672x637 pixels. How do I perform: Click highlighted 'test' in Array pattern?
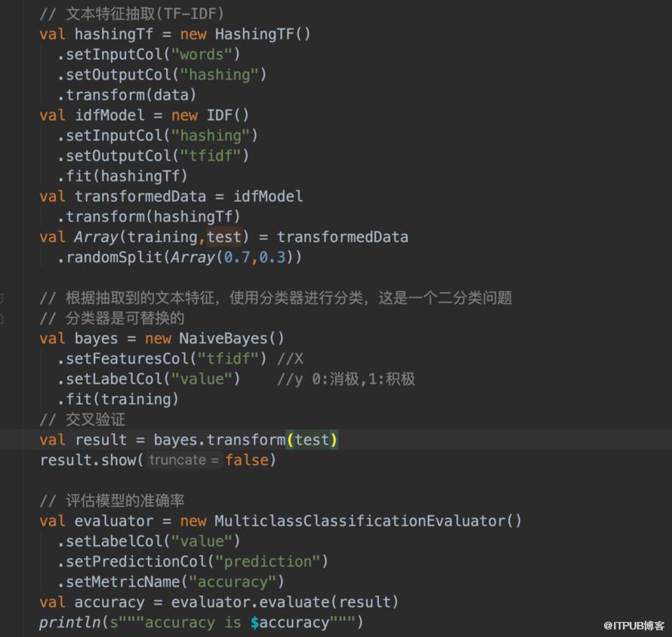[223, 237]
